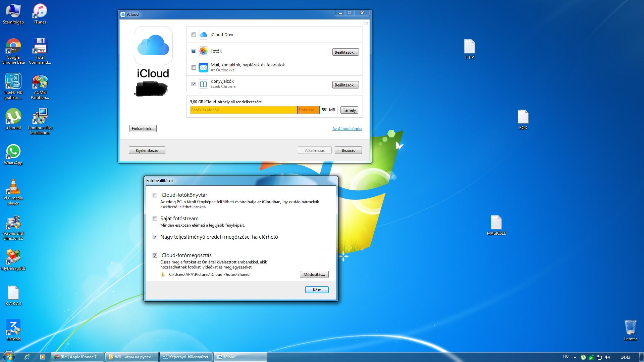This screenshot has width=644, height=362.
Task: Switch to Képernyő-billentyűzet taskbar window
Action: coord(186,357)
